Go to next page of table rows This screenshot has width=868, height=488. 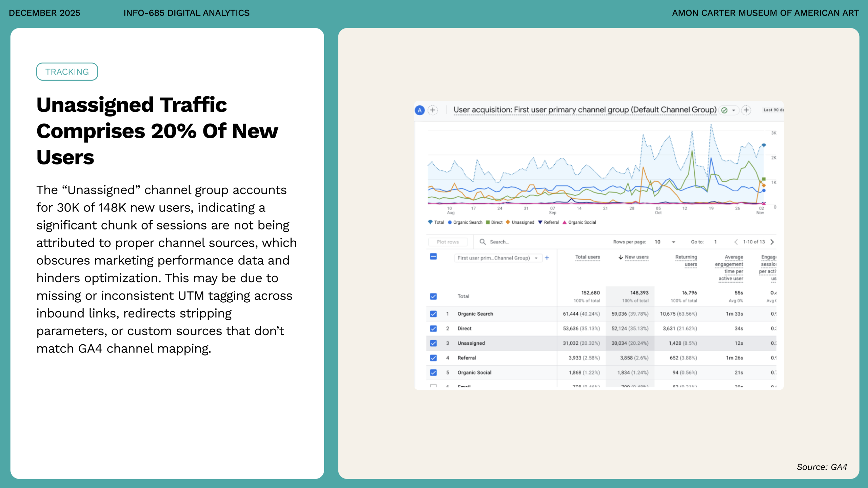pos(772,242)
